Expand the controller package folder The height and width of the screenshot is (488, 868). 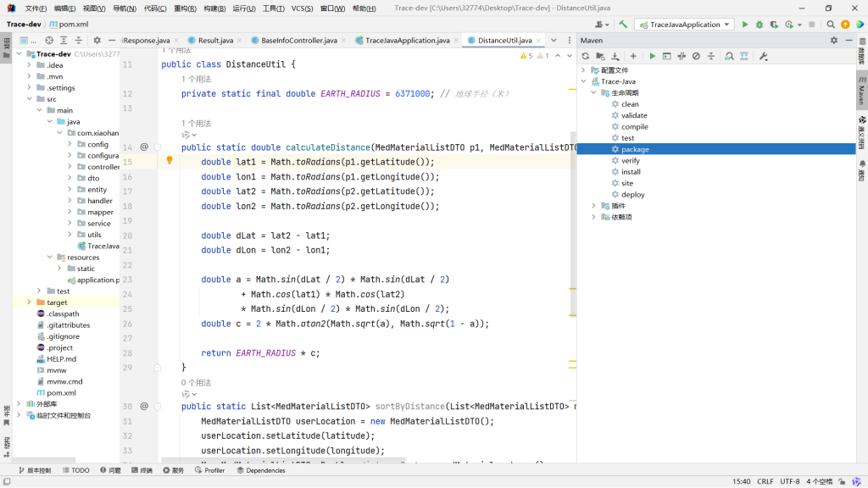pos(70,167)
